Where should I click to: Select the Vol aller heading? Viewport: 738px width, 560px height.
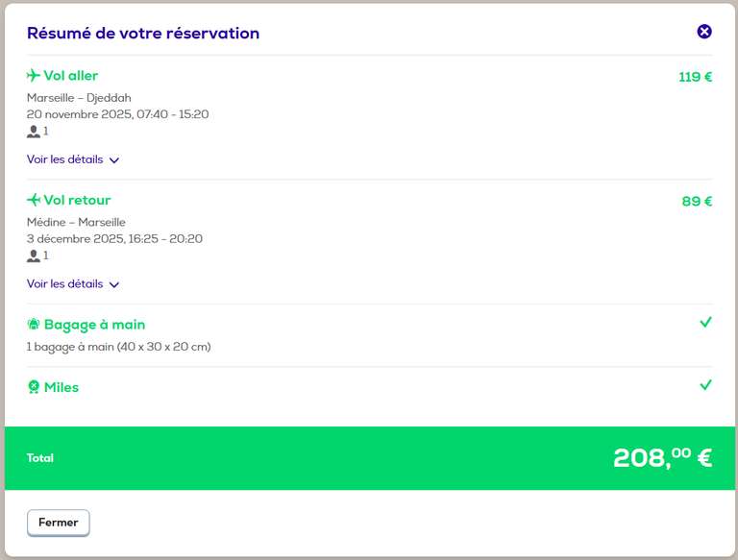pyautogui.click(x=70, y=76)
